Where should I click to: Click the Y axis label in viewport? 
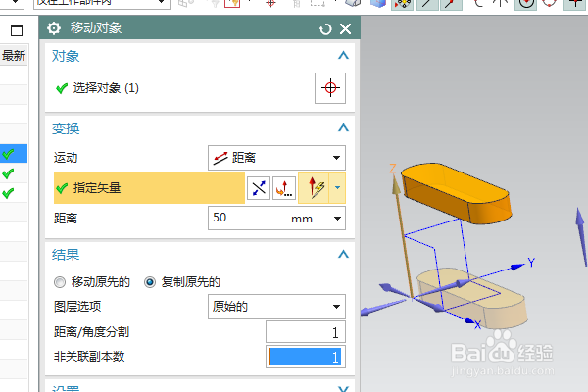click(531, 263)
